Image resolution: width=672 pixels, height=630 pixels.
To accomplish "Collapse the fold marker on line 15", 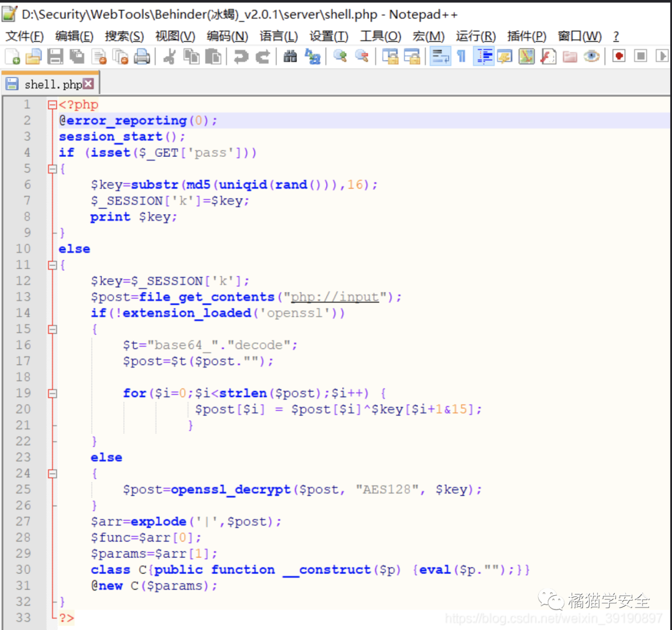I will 52,329.
